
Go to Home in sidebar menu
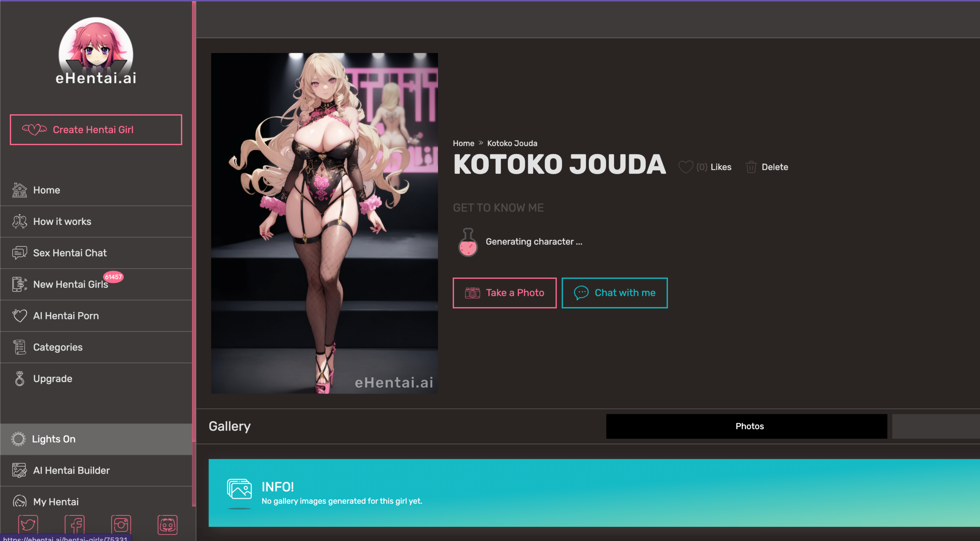46,190
